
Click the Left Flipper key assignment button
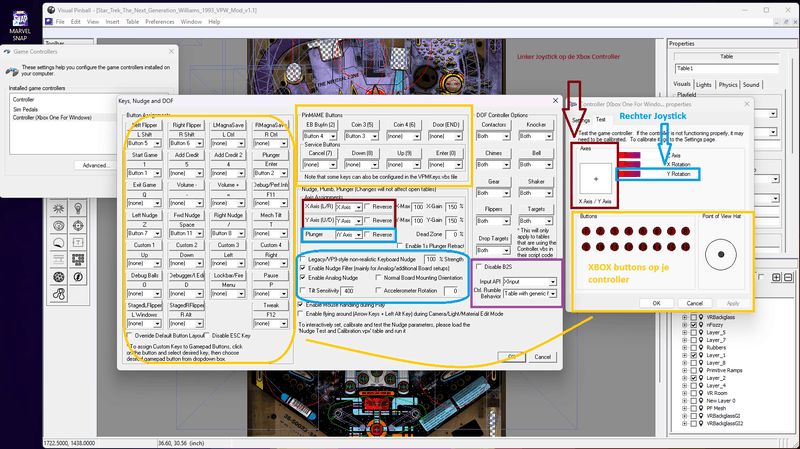(144, 125)
